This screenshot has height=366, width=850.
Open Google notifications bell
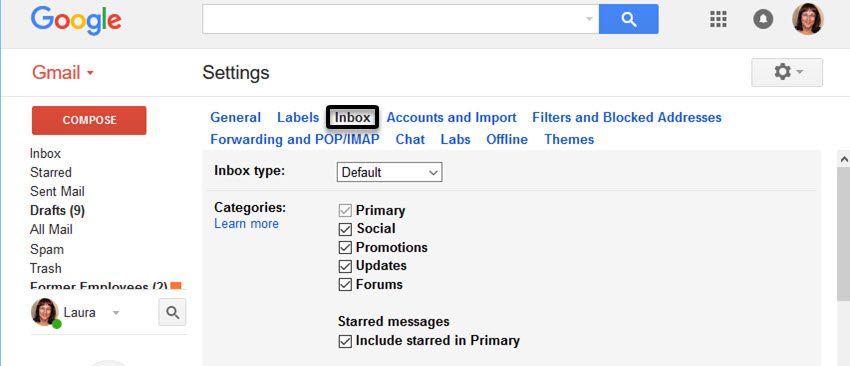click(x=763, y=20)
